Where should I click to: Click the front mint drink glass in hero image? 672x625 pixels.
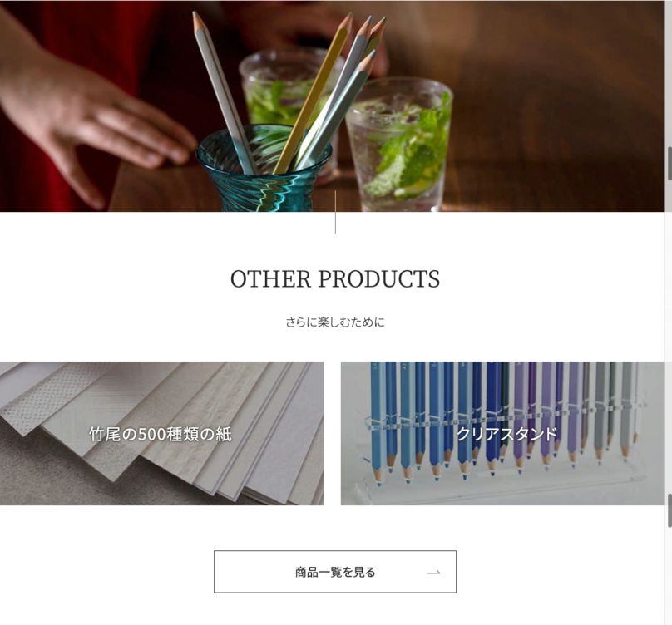(x=398, y=145)
